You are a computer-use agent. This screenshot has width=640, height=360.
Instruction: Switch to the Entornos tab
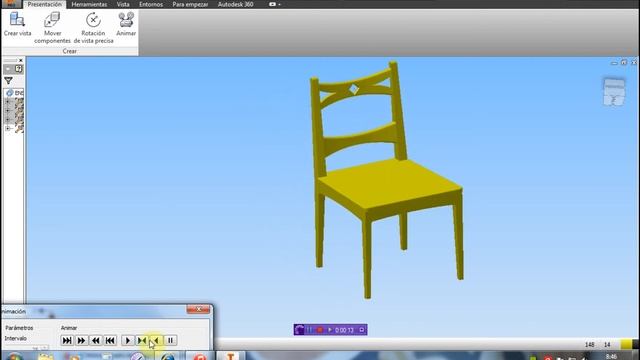tap(151, 4)
